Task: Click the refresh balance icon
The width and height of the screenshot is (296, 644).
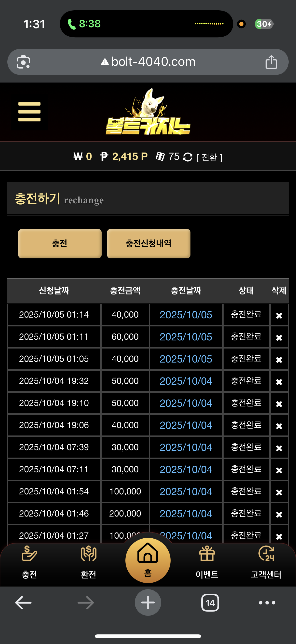Action: [188, 157]
